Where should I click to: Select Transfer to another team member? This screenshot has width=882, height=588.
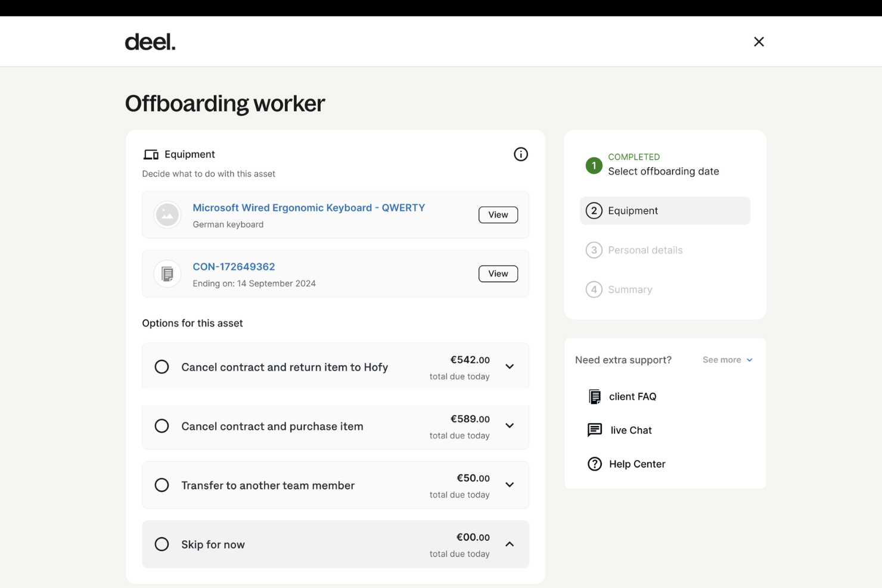(162, 484)
